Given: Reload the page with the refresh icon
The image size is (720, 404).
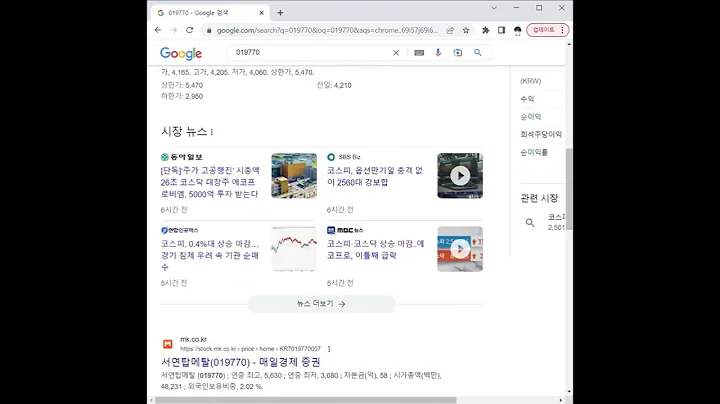Looking at the screenshot, I should click(x=189, y=30).
